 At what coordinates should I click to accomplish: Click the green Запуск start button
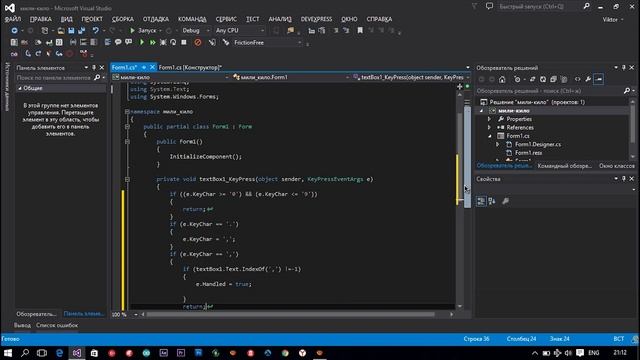pos(143,31)
